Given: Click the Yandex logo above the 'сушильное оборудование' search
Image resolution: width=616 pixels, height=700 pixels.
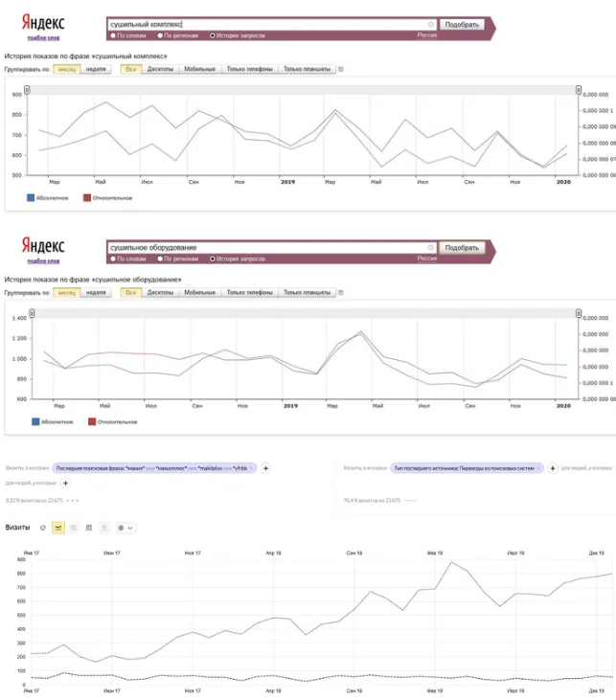Looking at the screenshot, I should (x=43, y=245).
